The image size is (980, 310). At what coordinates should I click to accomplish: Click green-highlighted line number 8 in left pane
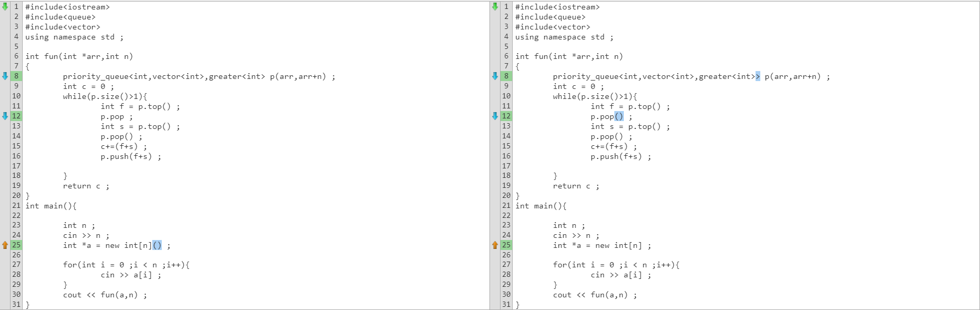pyautogui.click(x=16, y=76)
